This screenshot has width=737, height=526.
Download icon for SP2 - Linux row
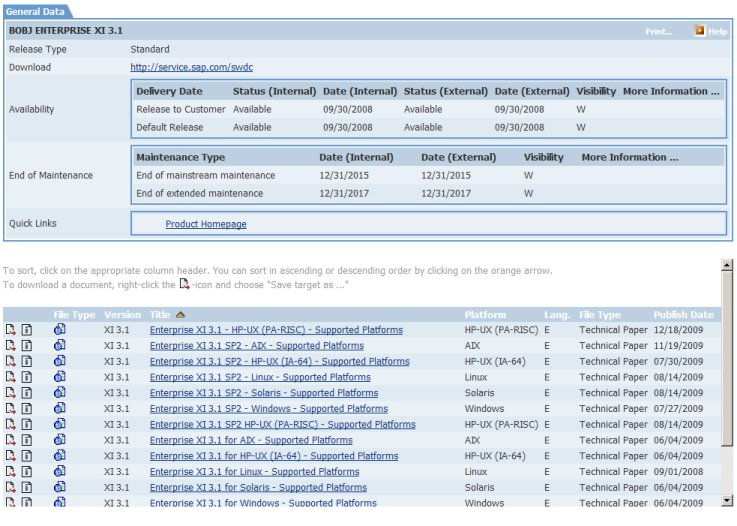click(x=11, y=377)
